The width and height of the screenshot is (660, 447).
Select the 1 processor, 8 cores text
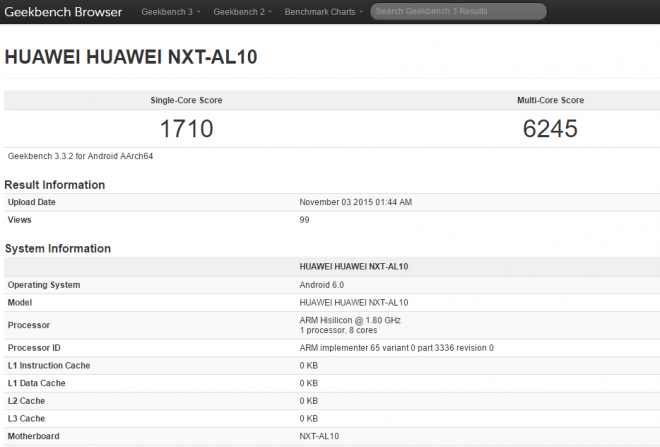pos(338,330)
